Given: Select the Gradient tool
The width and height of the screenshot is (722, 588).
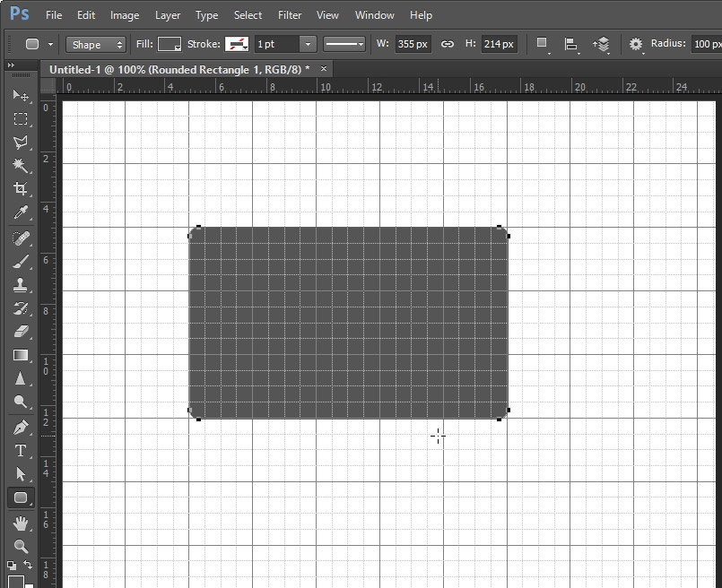Looking at the screenshot, I should [x=21, y=355].
